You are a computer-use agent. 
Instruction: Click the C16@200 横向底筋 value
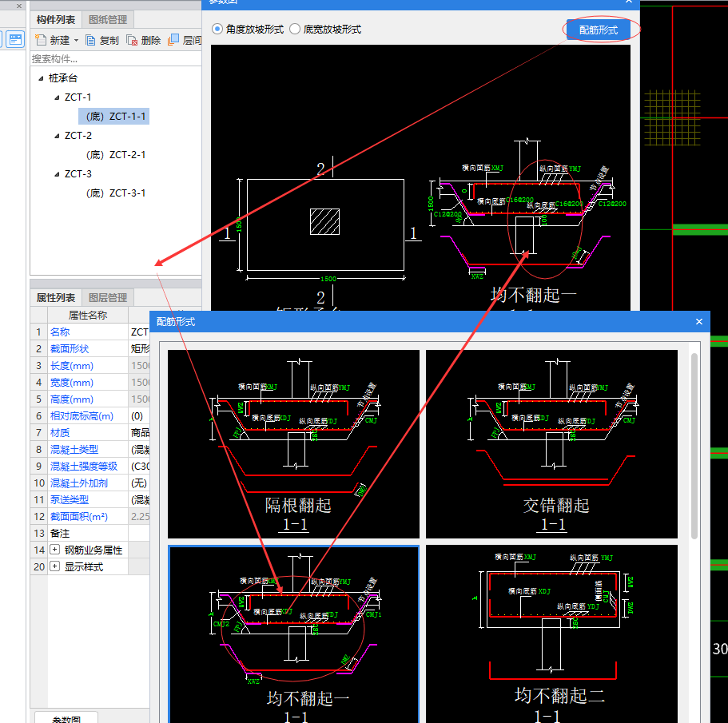pos(519,200)
